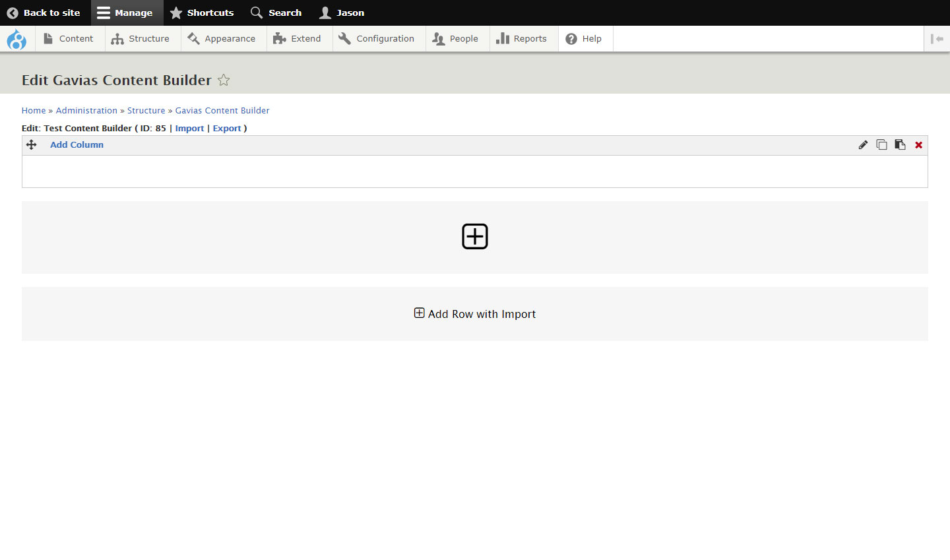Click Back to site
950x560 pixels.
tap(44, 13)
